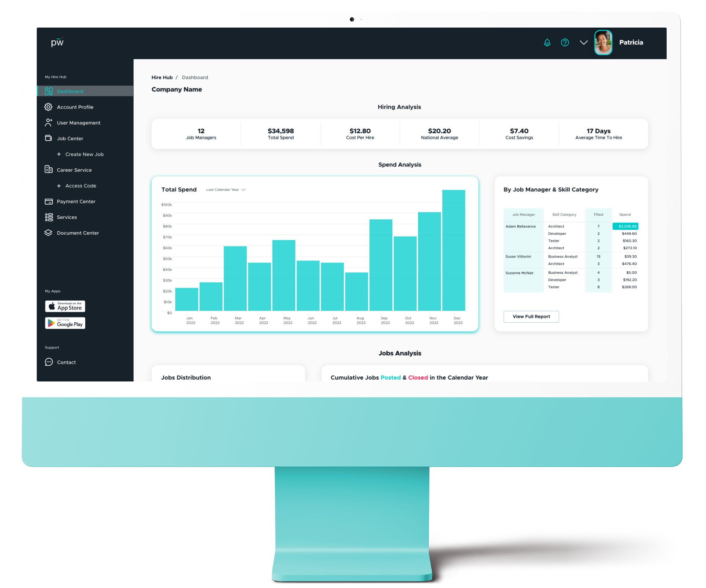Viewport: 706px width, 588px height.
Task: Click the Create New Job link
Action: 84,154
